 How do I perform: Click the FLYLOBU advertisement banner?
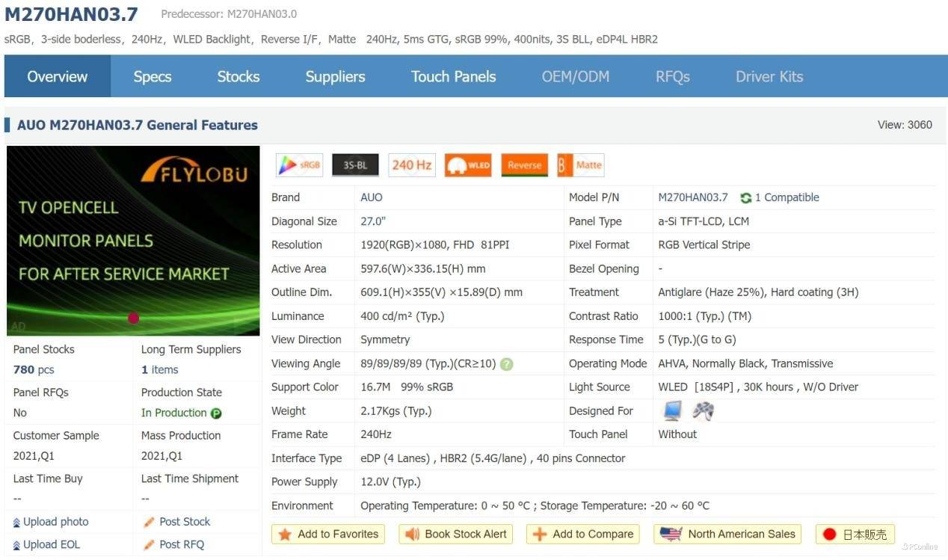pos(133,241)
